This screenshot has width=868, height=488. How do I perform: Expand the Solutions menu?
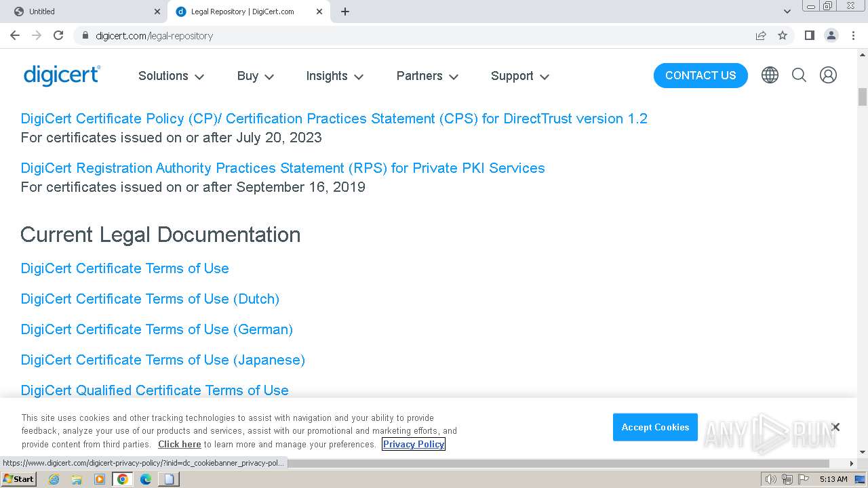point(171,76)
